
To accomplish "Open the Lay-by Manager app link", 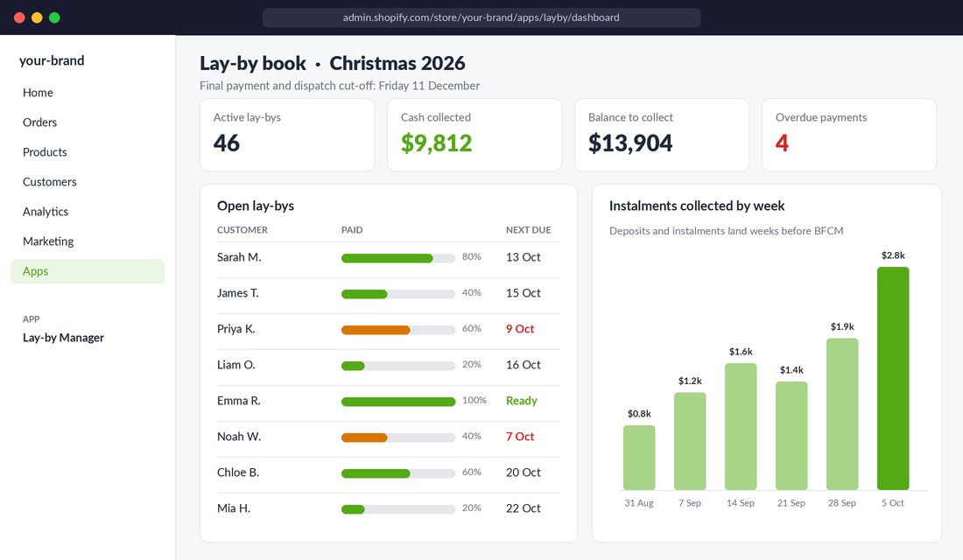I will click(63, 338).
